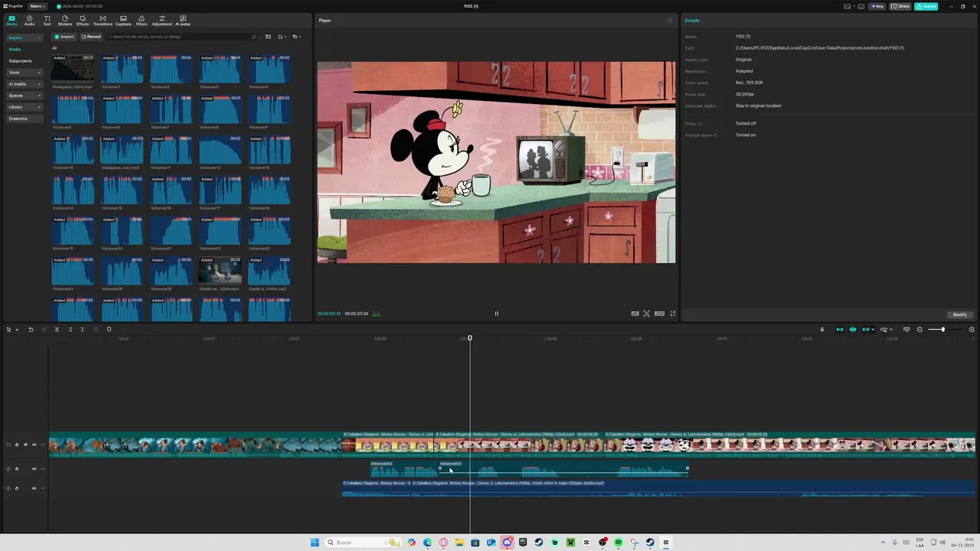Open the sort order dropdown in media panel
The height and width of the screenshot is (551, 980).
coord(283,37)
